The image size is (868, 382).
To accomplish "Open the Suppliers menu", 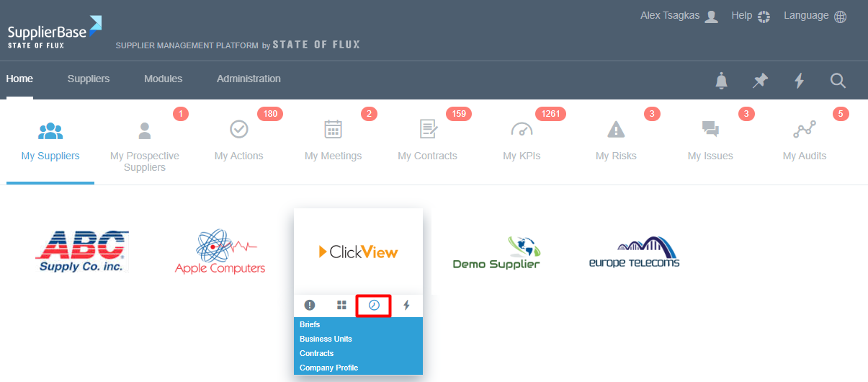I will 89,79.
